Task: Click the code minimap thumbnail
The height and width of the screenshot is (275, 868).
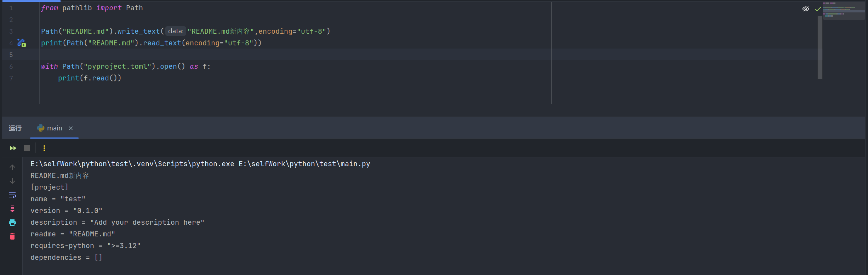Action: (844, 11)
